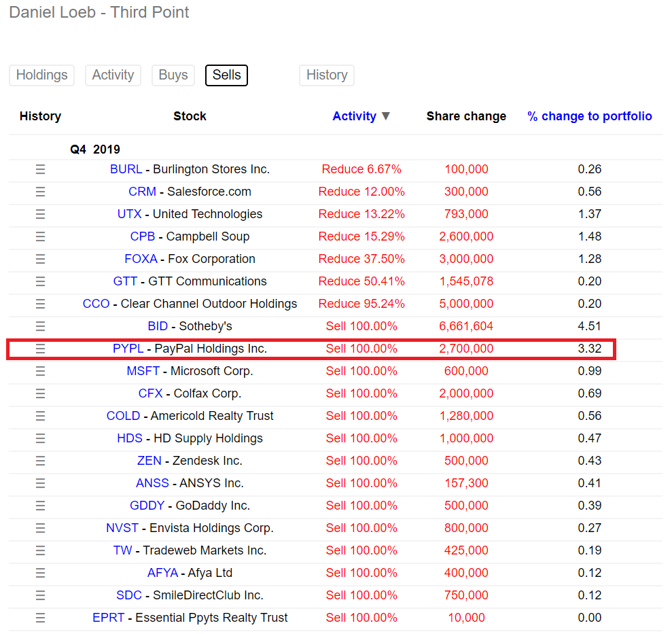This screenshot has height=634, width=672.
Task: Toggle the Activity sort arrow
Action: [386, 116]
